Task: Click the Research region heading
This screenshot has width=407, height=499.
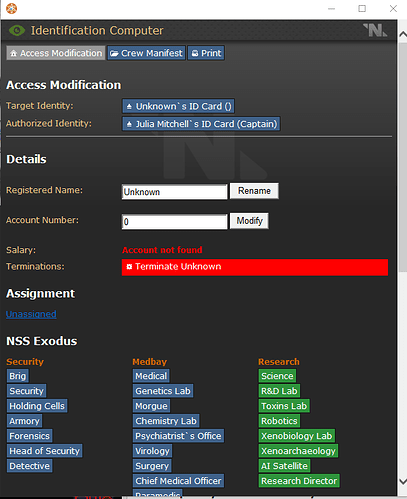Action: click(279, 362)
